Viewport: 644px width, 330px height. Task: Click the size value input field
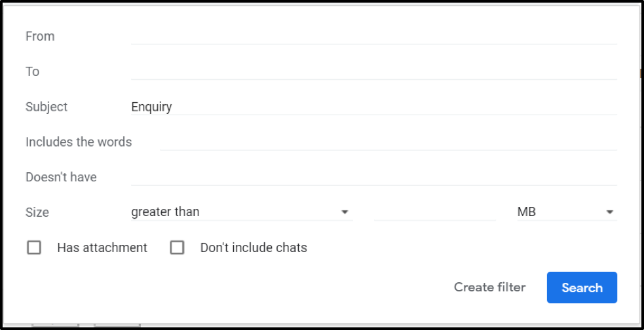[435, 212]
